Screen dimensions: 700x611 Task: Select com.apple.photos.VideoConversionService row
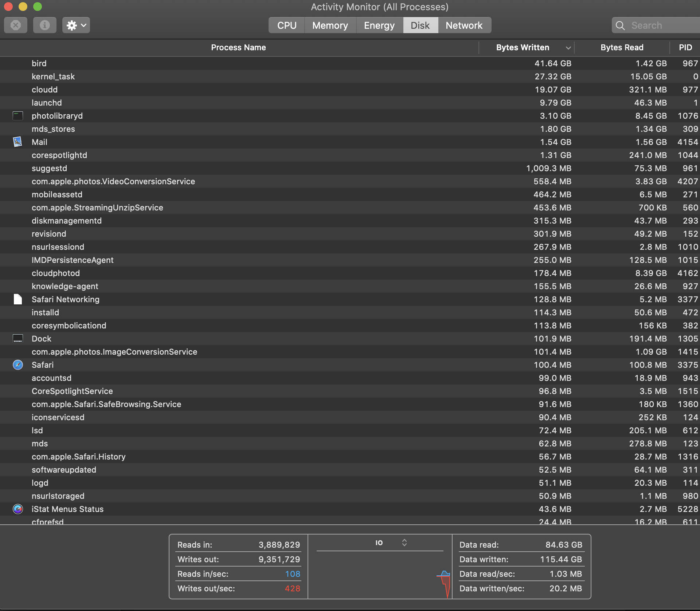click(x=350, y=181)
